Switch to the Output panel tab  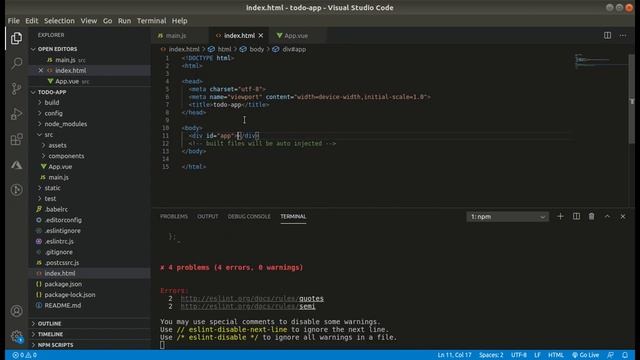[x=208, y=216]
